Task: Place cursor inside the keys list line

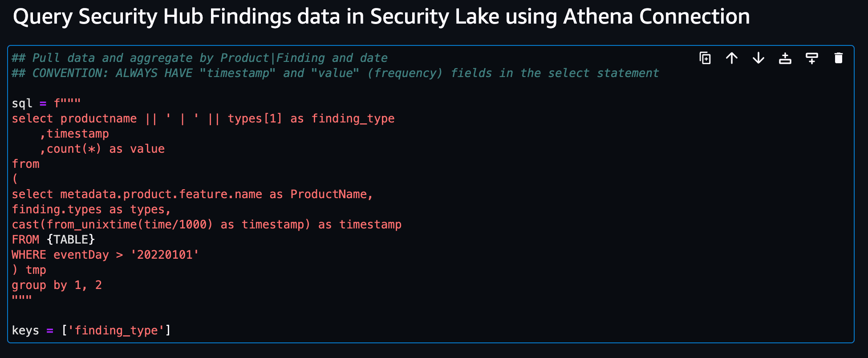Action: click(x=91, y=330)
